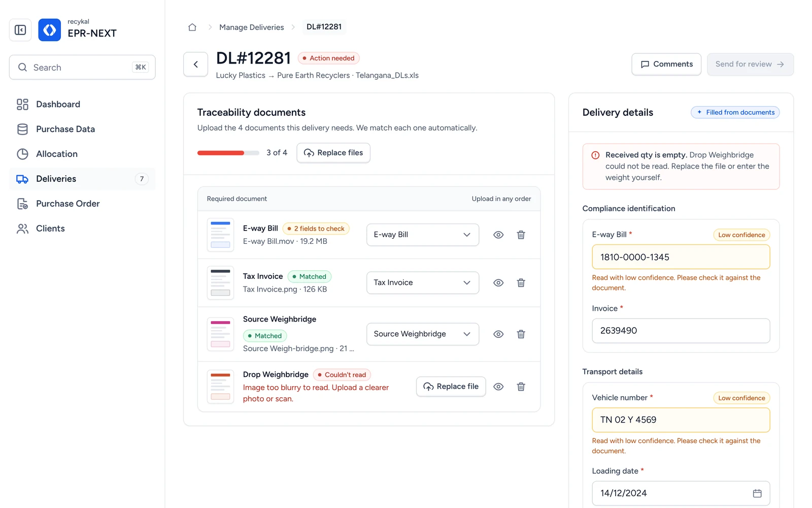Open the Tax Invoice document type dropdown
Viewport: 812px width, 508px height.
coord(423,283)
